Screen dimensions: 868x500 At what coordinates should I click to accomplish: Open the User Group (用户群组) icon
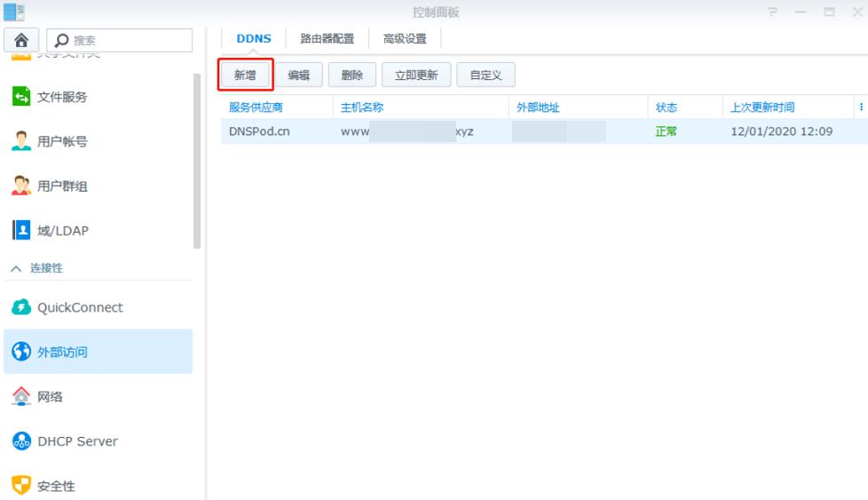pyautogui.click(x=21, y=186)
